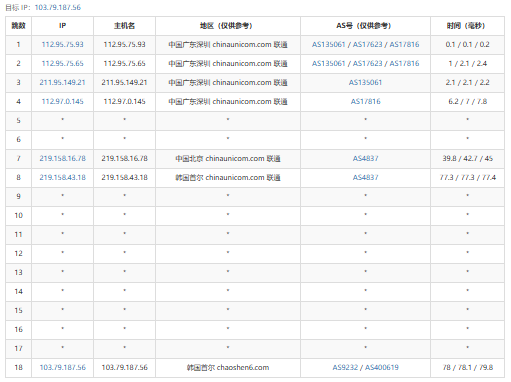Open target IP 103.79.187.56 link at top
Image resolution: width=511 pixels, height=382 pixels.
tap(58, 7)
